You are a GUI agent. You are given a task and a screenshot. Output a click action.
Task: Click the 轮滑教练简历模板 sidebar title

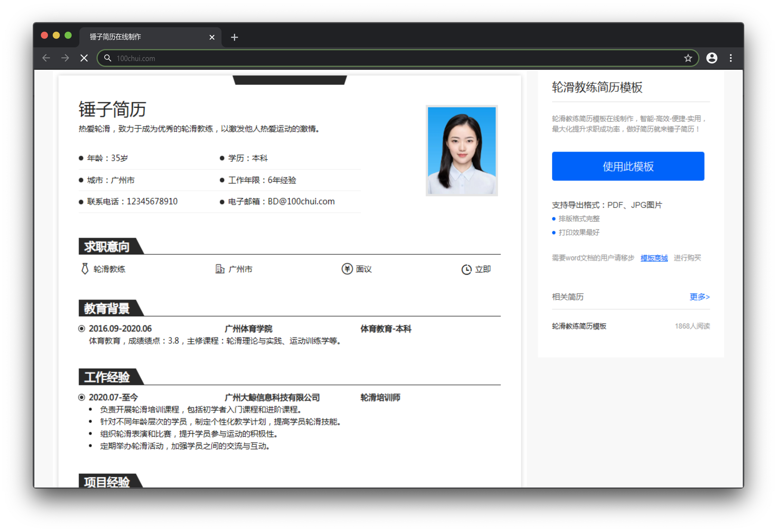pyautogui.click(x=597, y=87)
